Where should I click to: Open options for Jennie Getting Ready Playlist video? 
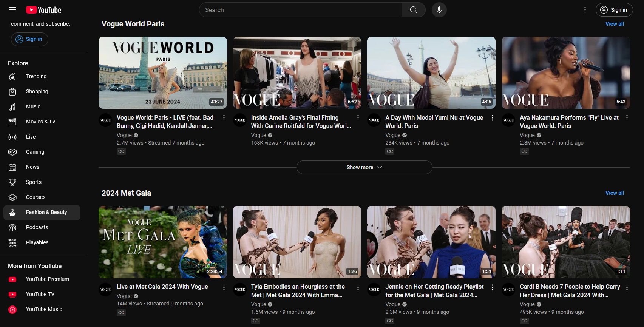point(493,287)
